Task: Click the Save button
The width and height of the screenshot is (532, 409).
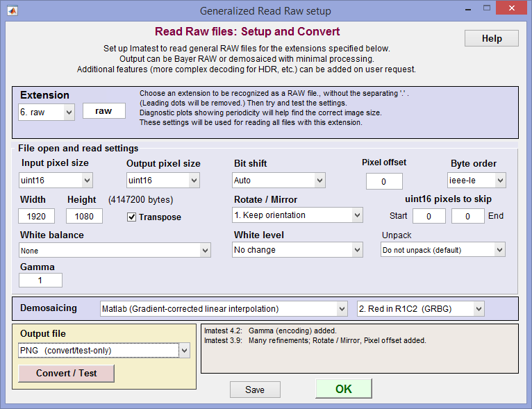Action: click(x=255, y=390)
